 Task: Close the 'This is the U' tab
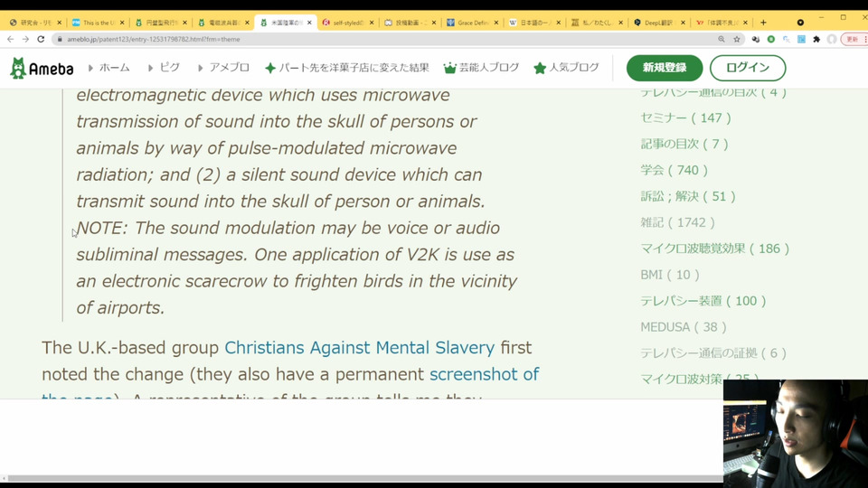point(122,23)
